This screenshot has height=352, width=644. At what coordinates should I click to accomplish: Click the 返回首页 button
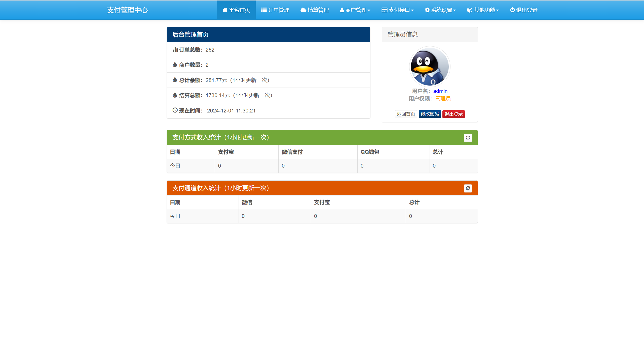tap(406, 114)
